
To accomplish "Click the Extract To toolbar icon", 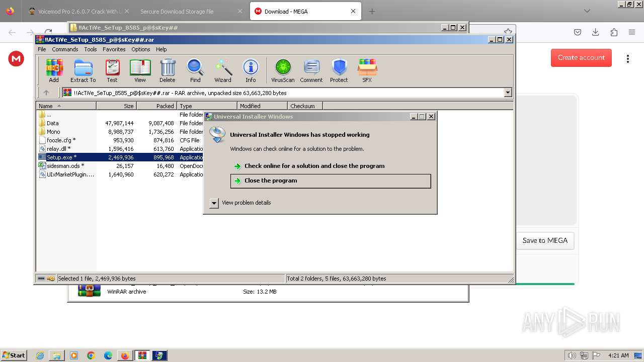I will tap(83, 70).
